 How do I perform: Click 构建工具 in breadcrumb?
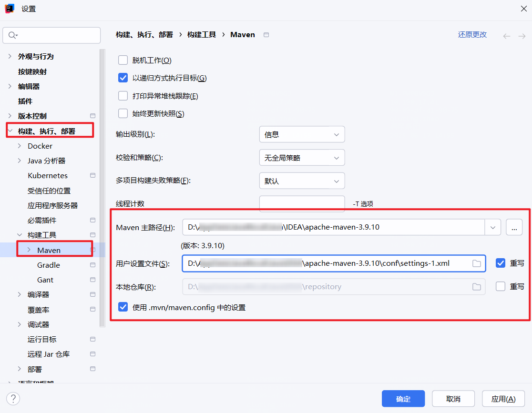click(202, 35)
